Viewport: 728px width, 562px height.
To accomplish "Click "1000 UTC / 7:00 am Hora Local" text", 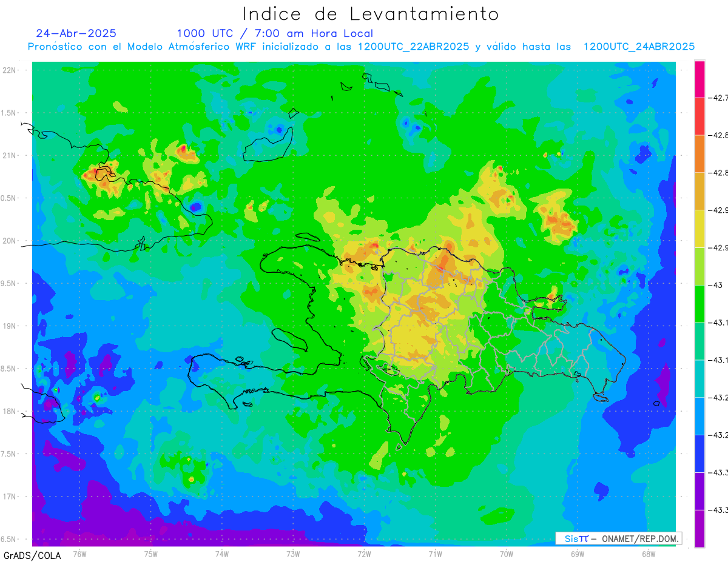I will 275,33.
